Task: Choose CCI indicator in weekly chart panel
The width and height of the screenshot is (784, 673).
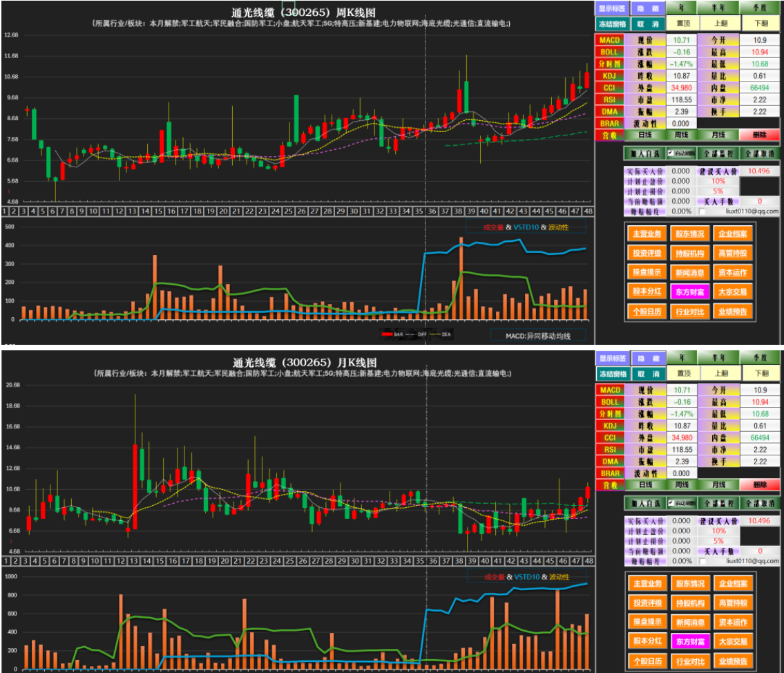Action: tap(609, 88)
